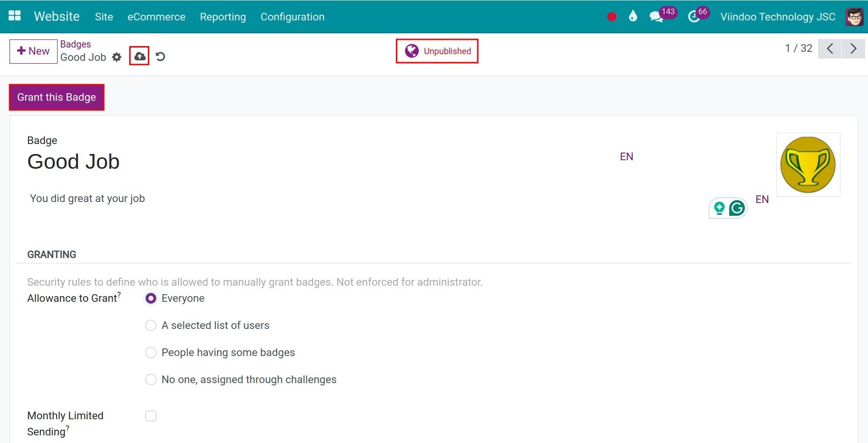This screenshot has height=443, width=868.
Task: Open the Viindoo Technology JSC company switcher
Action: pos(778,17)
